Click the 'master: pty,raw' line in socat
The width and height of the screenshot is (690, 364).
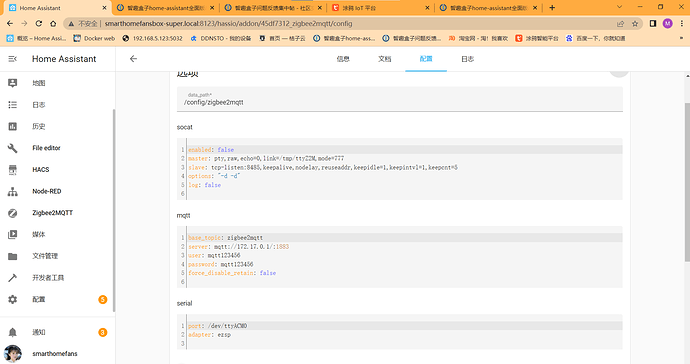(x=266, y=158)
